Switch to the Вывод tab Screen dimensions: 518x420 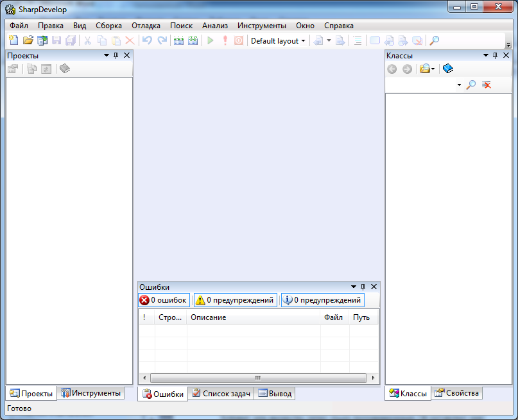275,394
